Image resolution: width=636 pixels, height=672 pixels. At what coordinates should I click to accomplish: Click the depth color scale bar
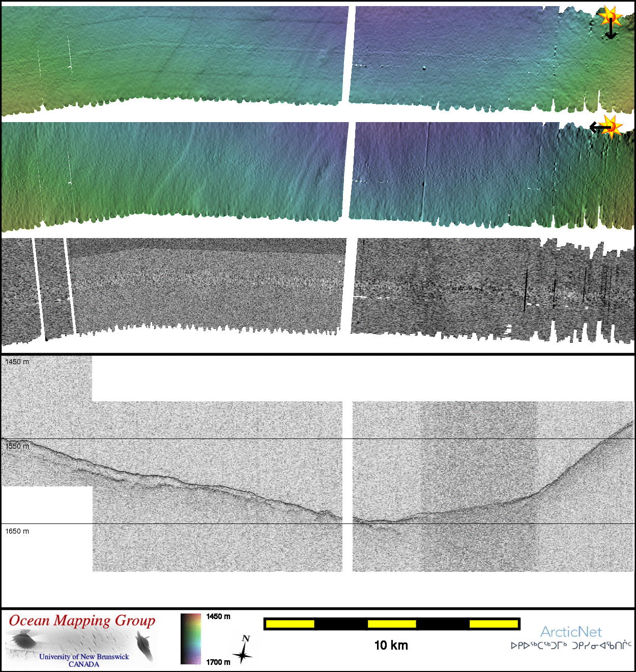(191, 639)
